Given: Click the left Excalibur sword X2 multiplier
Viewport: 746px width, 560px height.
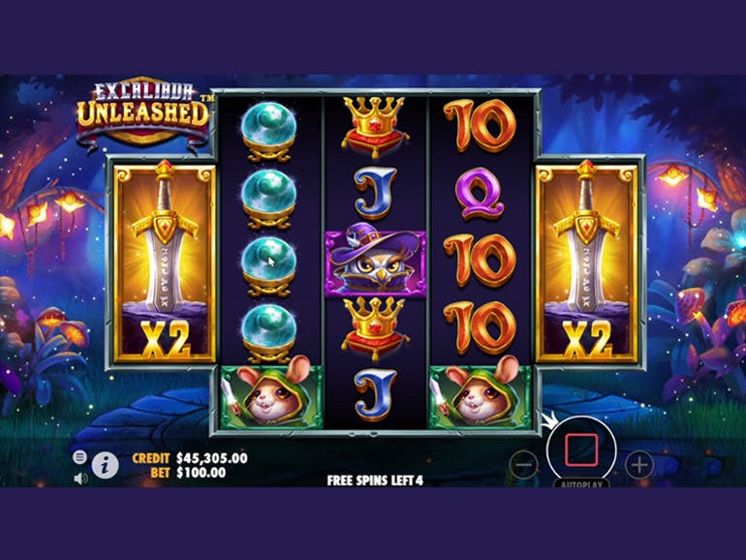Looking at the screenshot, I should pyautogui.click(x=164, y=262).
